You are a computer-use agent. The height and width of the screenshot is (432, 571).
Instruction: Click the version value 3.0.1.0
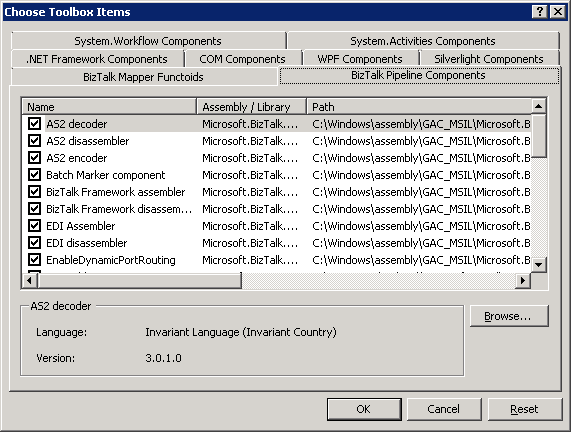(163, 358)
